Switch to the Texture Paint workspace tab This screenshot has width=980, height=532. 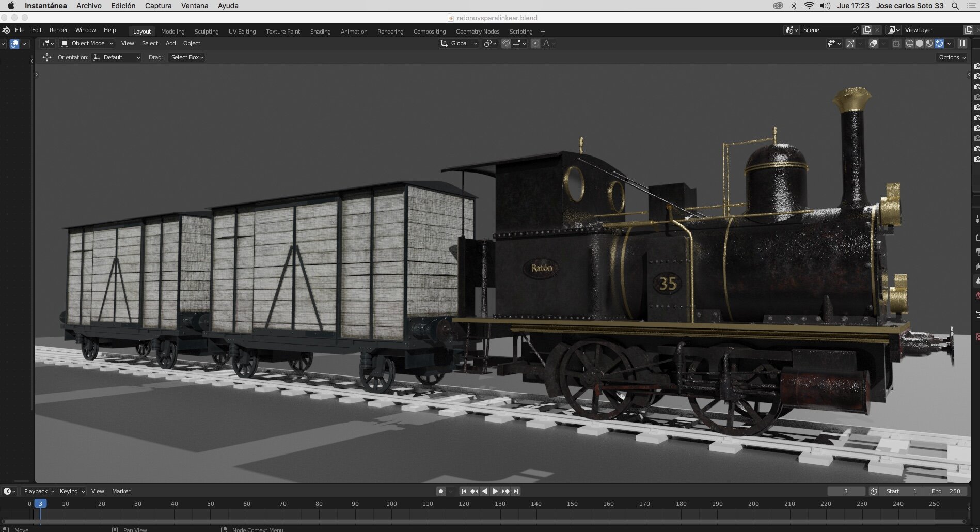coord(282,32)
